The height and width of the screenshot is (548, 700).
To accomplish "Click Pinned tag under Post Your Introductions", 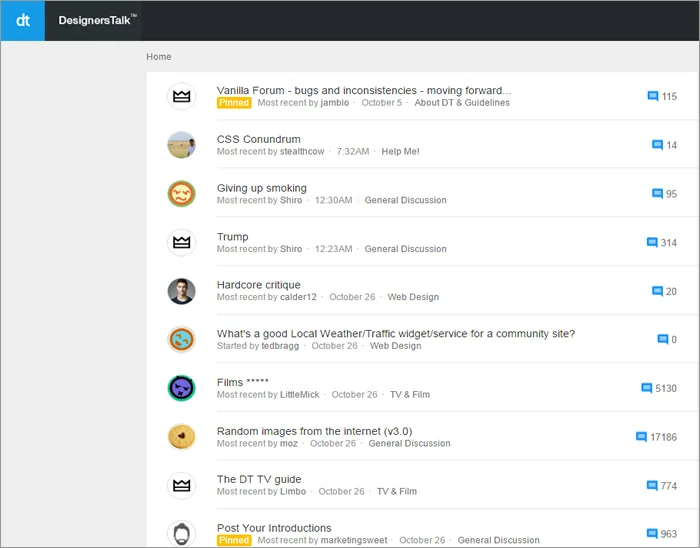I will [x=234, y=540].
